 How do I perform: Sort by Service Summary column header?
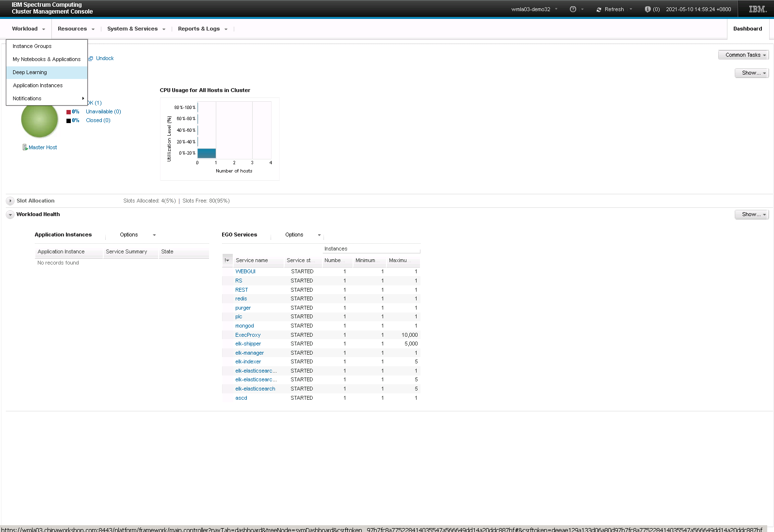(x=131, y=251)
